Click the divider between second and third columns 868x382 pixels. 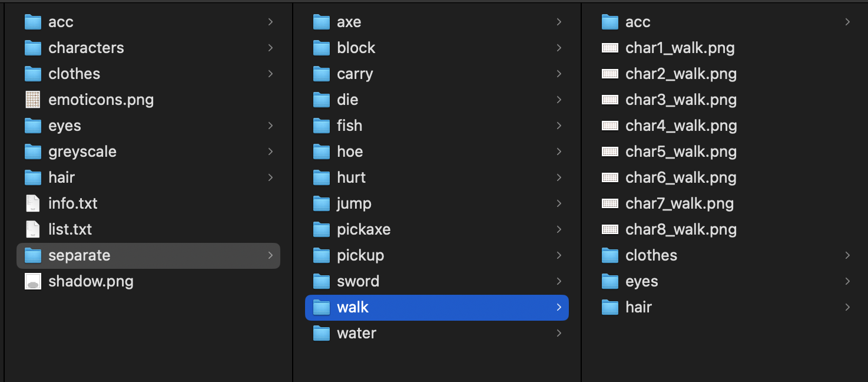tap(581, 191)
